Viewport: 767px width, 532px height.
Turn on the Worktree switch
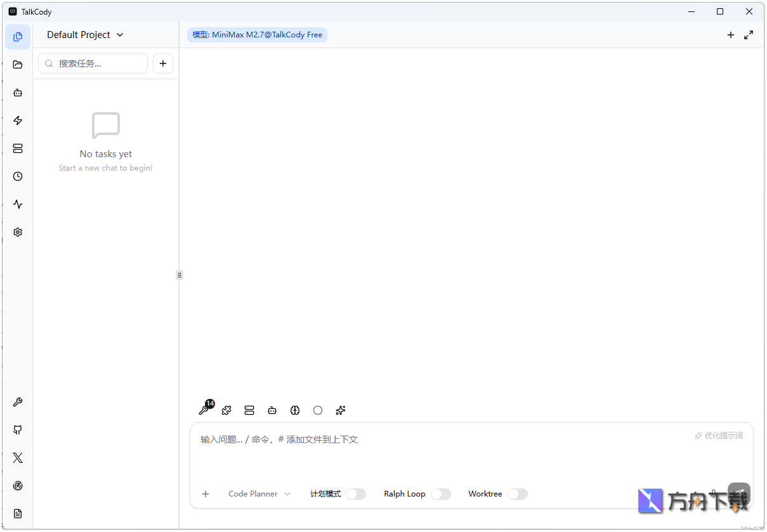(518, 494)
